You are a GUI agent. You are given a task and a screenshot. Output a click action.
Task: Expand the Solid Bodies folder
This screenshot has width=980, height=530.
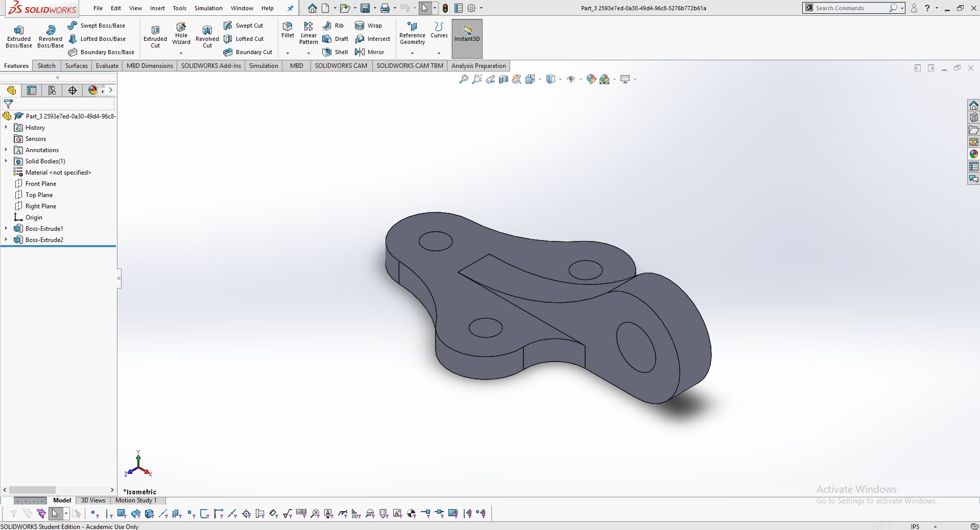coord(6,161)
